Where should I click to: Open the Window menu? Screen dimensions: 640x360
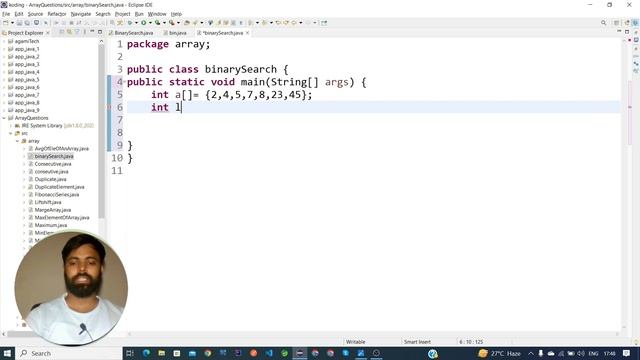(x=157, y=14)
